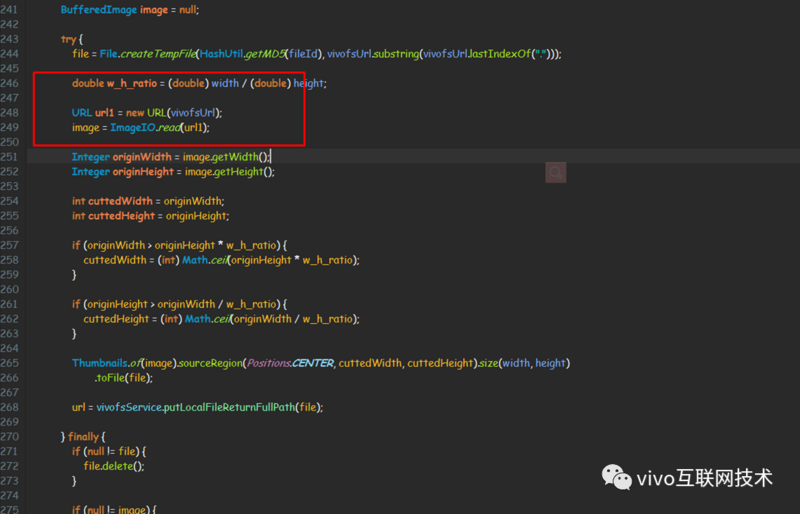Image resolution: width=800 pixels, height=514 pixels.
Task: Click '.toFile(file);' line
Action: (x=123, y=378)
